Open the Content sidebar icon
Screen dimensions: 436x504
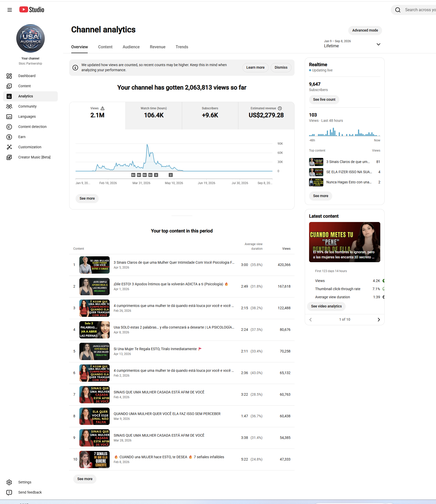coord(9,86)
